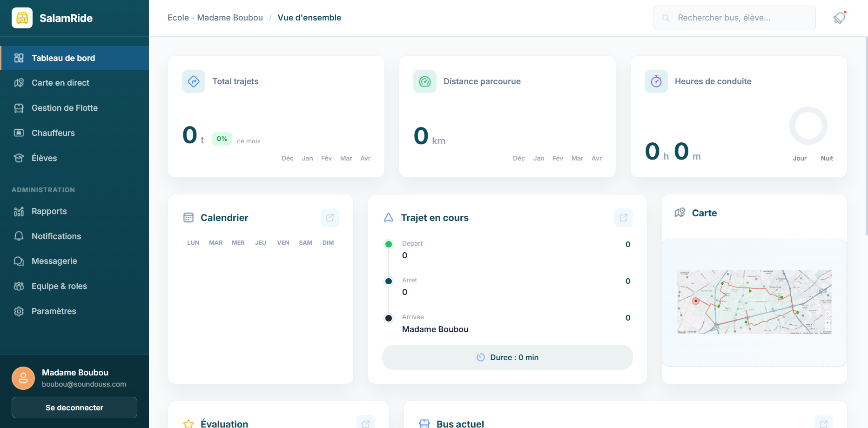Image resolution: width=868 pixels, height=428 pixels.
Task: Click the SalamRide bus logo icon
Action: click(22, 18)
